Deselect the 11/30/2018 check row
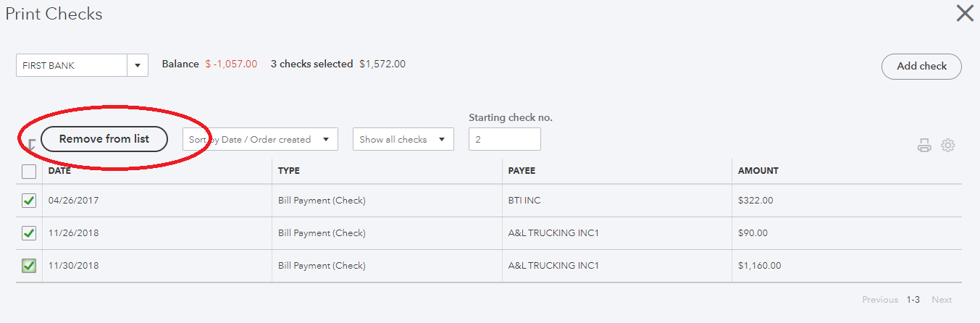Viewport: 980px width, 323px height. [x=29, y=266]
